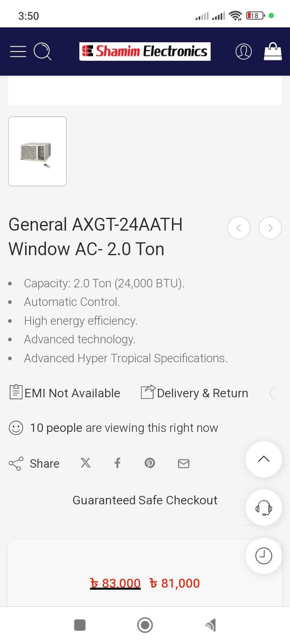Open recently viewed clock button
Screen dimensions: 290x644
tap(263, 556)
